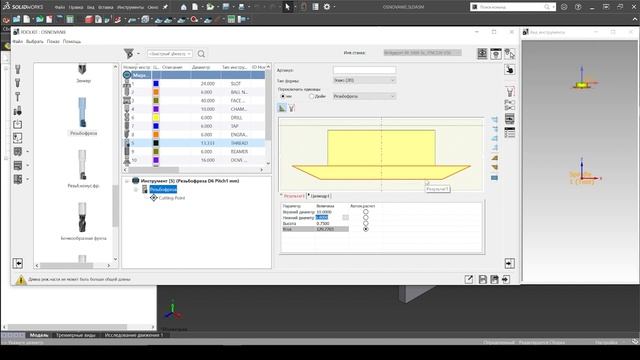This screenshot has height=360, width=640.
Task: Click SolidWorks Print icon in top toolbar
Action: [242, 7]
